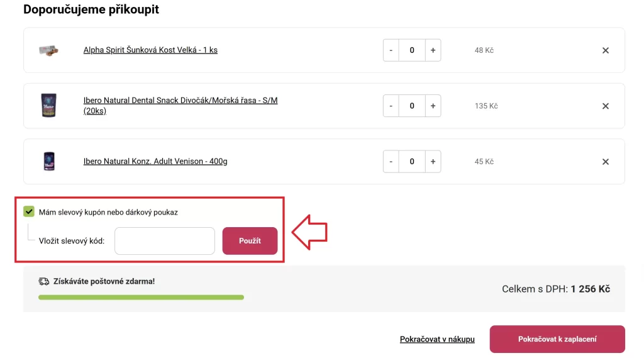Click the green free shipping progress bar
Image resolution: width=644 pixels, height=358 pixels.
coord(141,297)
